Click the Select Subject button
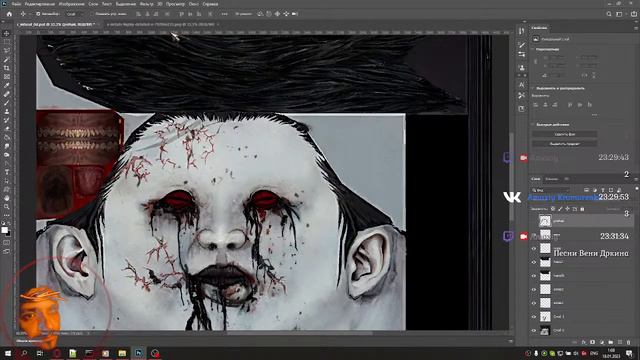 pyautogui.click(x=564, y=144)
